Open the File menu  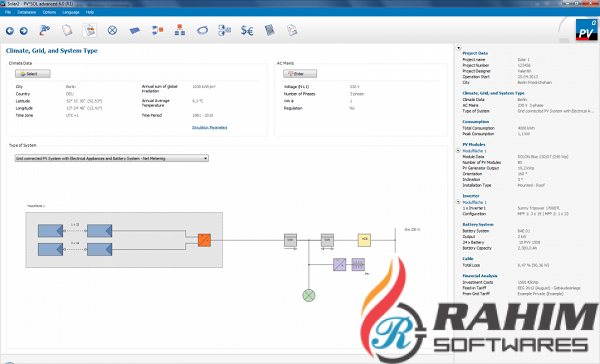(x=8, y=12)
